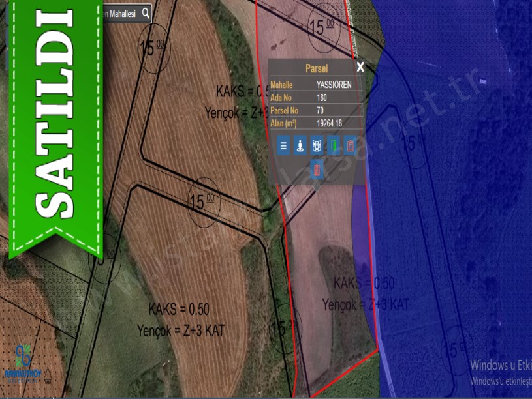Image resolution: width=532 pixels, height=399 pixels.
Task: Click the street view person icon
Action: coord(300,145)
